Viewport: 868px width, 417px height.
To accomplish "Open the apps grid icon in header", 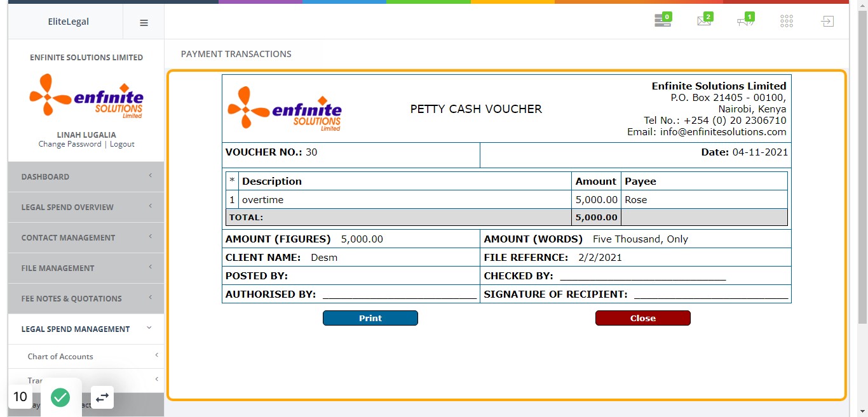I will pyautogui.click(x=787, y=22).
